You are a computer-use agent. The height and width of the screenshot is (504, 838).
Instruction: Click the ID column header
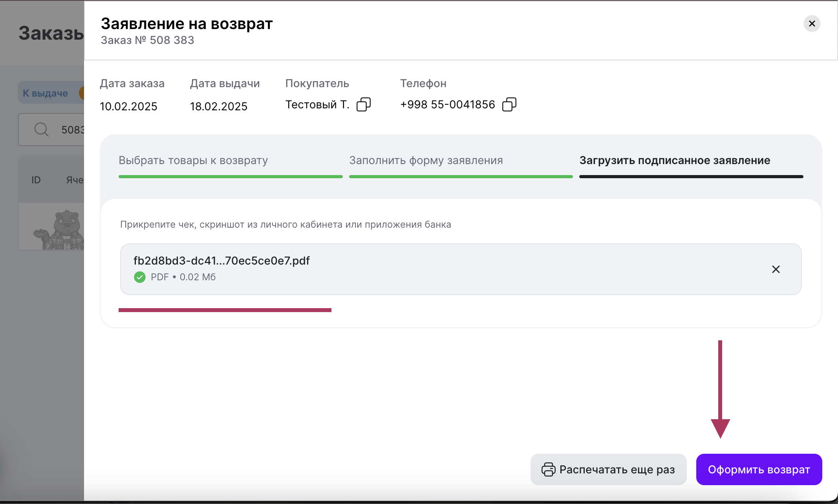pyautogui.click(x=36, y=180)
